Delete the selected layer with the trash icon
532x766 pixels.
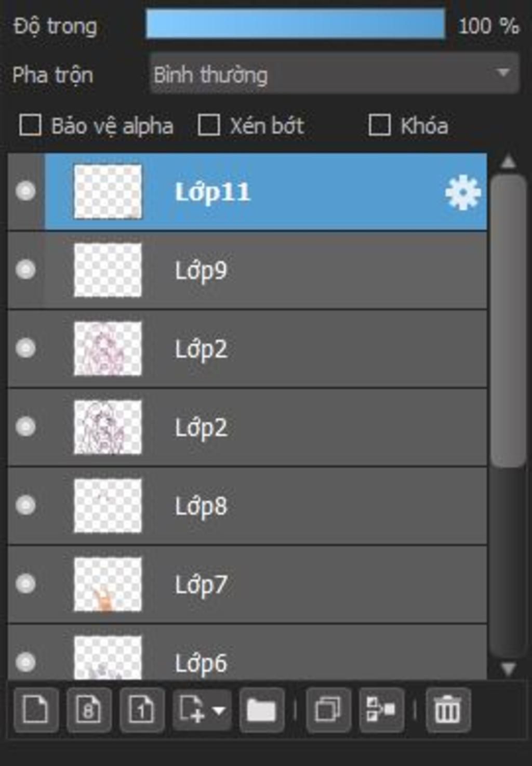(x=447, y=709)
